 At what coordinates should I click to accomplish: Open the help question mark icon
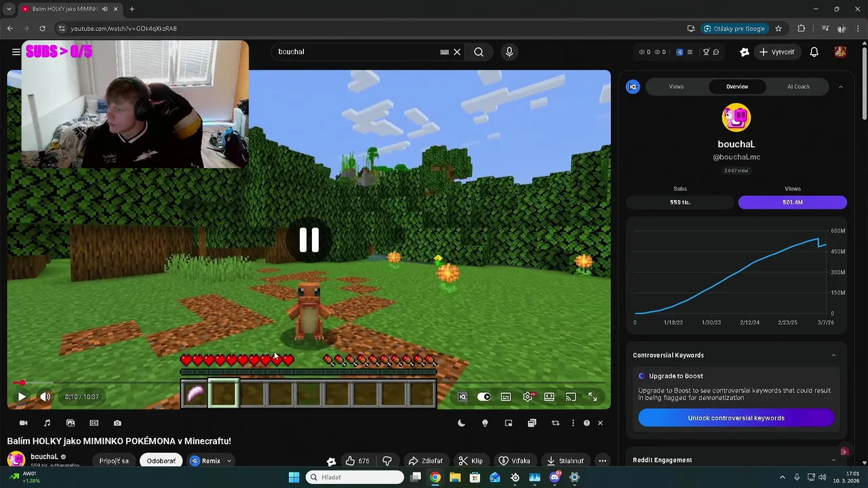pyautogui.click(x=587, y=423)
